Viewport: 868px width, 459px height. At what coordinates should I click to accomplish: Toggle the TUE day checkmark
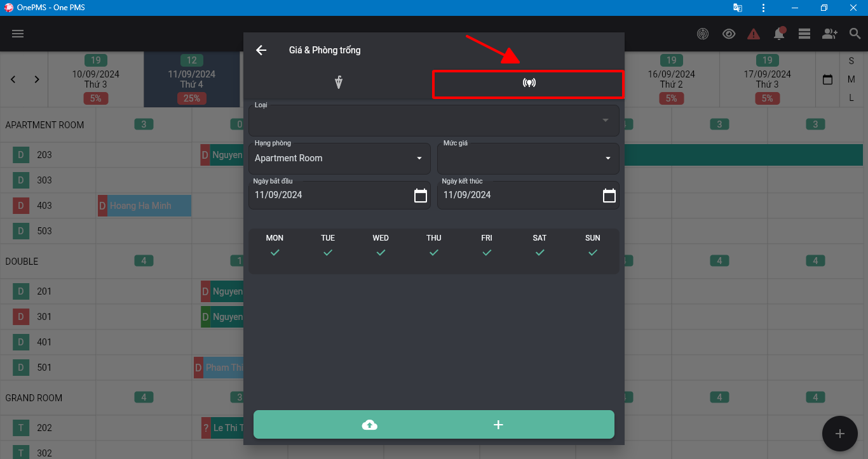(x=328, y=253)
